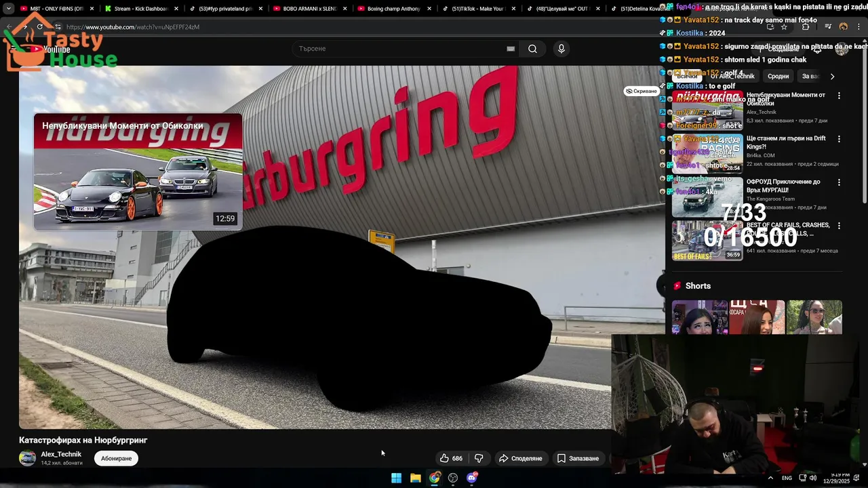
Task: Open the Windows Start menu
Action: 396,478
